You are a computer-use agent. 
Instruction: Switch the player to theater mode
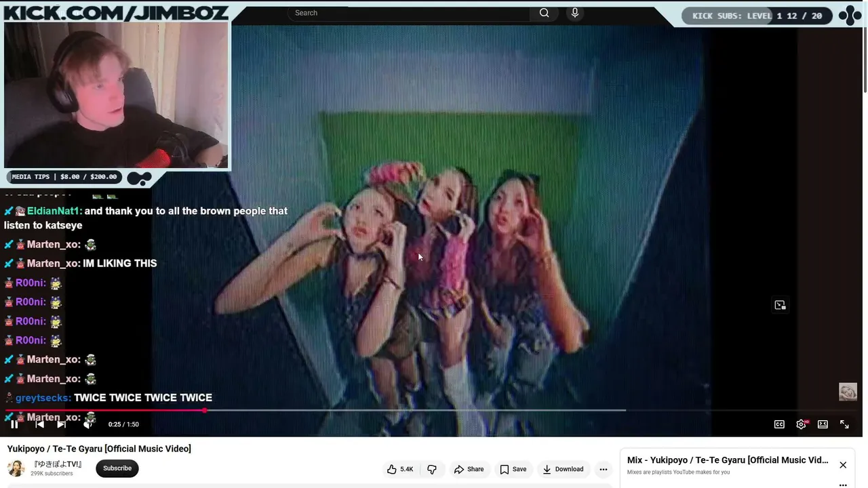(x=823, y=424)
